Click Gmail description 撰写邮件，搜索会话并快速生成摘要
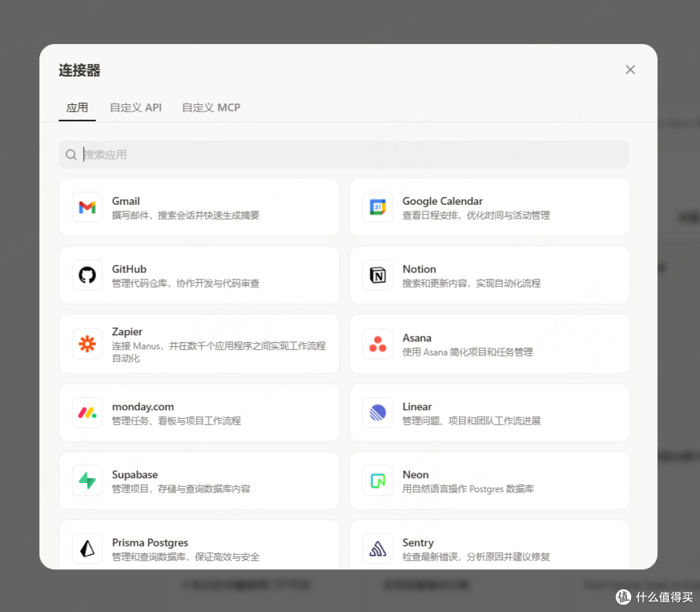Screen dimensions: 700x612 pos(186,215)
